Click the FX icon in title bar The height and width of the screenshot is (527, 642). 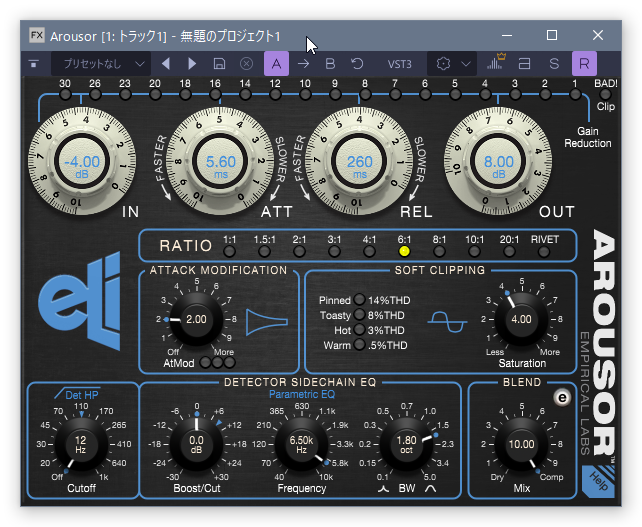click(37, 36)
